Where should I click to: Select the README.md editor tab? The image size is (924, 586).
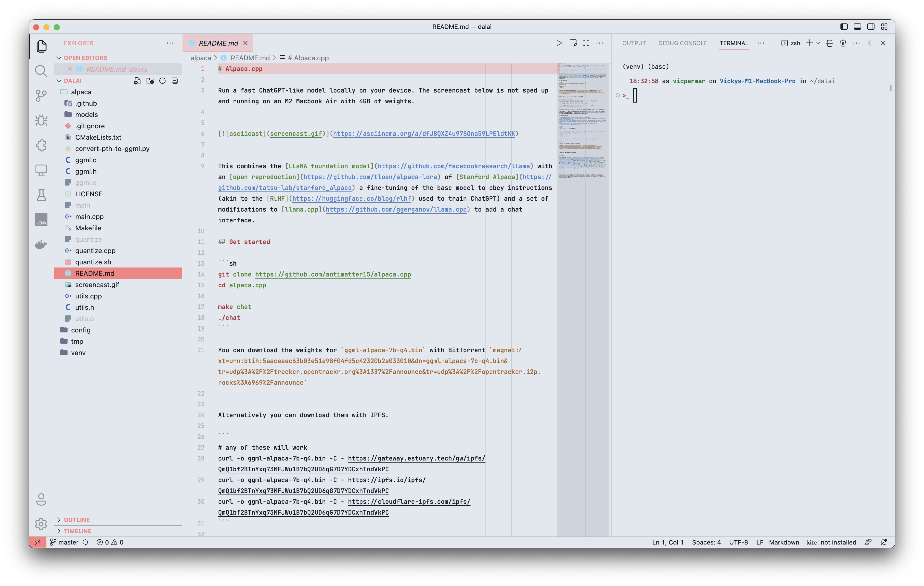coord(218,43)
